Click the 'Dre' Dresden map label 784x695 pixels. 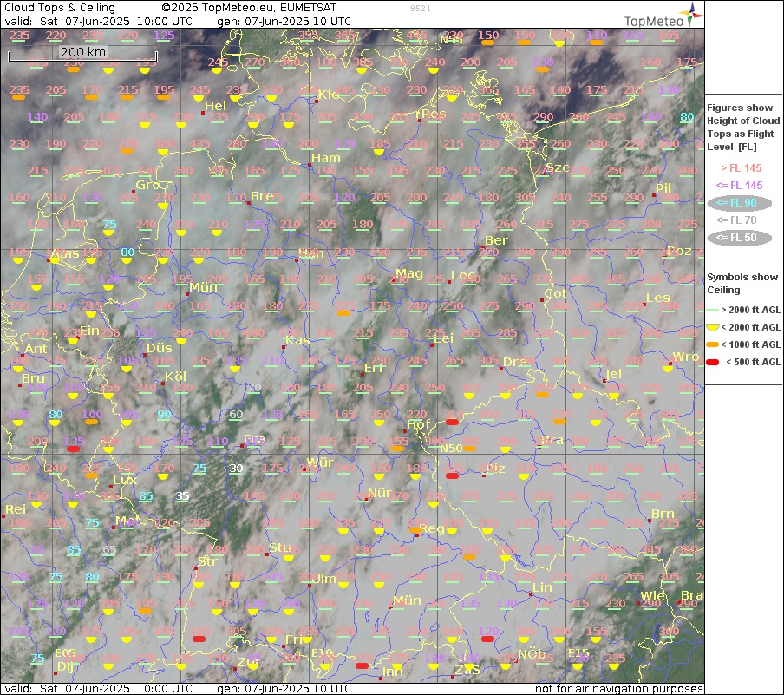[514, 362]
